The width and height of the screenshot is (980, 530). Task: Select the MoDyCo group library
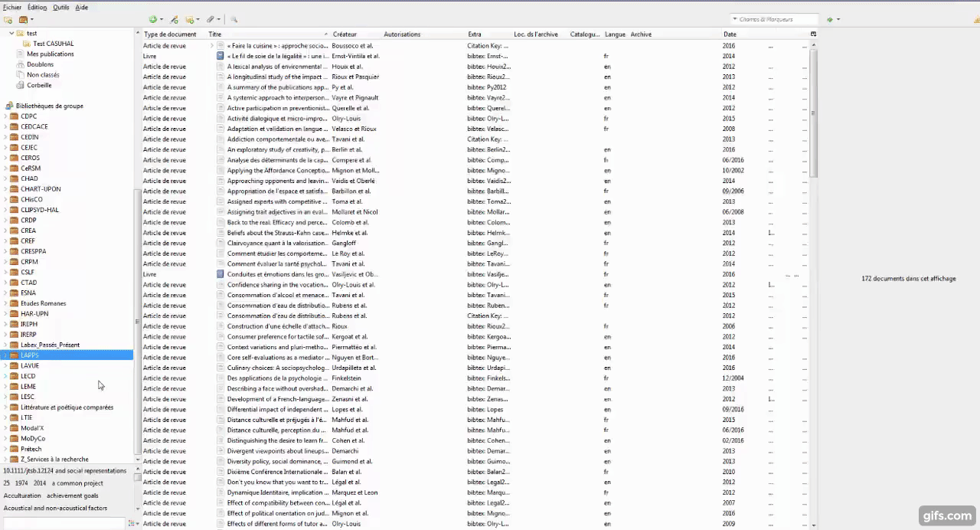(x=33, y=439)
